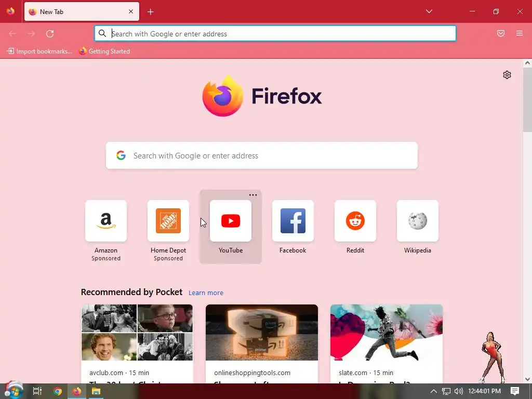
Task: Open the Home Depot shortcut tile
Action: click(x=168, y=221)
